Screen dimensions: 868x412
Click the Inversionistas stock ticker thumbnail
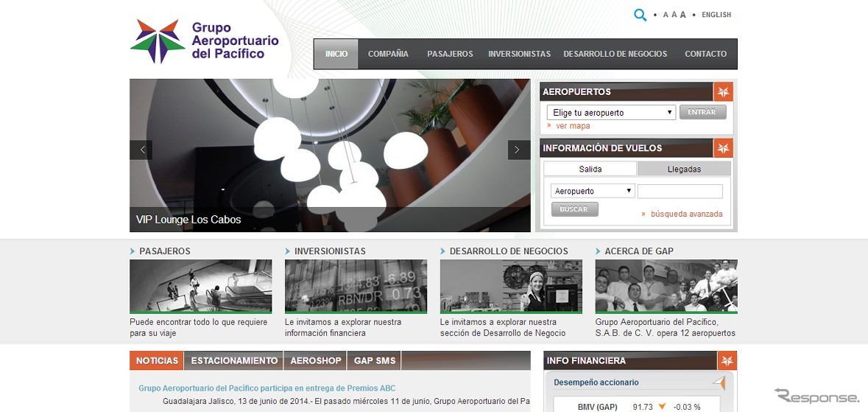tap(356, 286)
